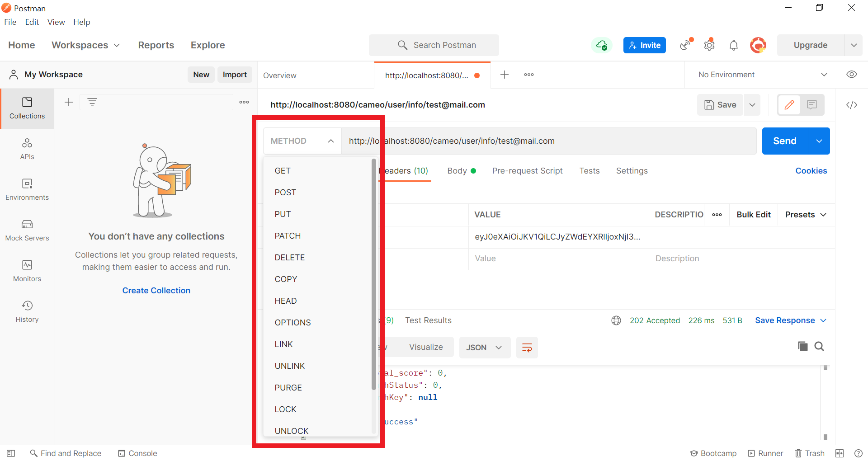The width and height of the screenshot is (868, 461).
Task: Open the APIs sidebar panel
Action: coord(27,149)
